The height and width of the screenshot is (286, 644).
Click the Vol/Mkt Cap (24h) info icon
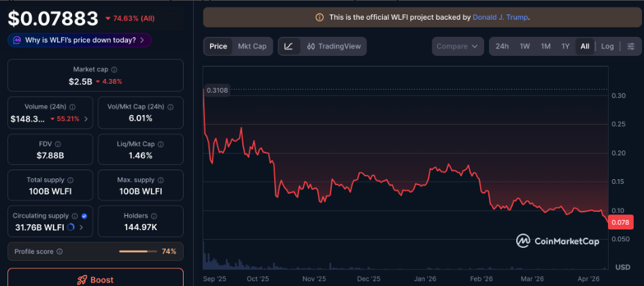click(x=171, y=107)
